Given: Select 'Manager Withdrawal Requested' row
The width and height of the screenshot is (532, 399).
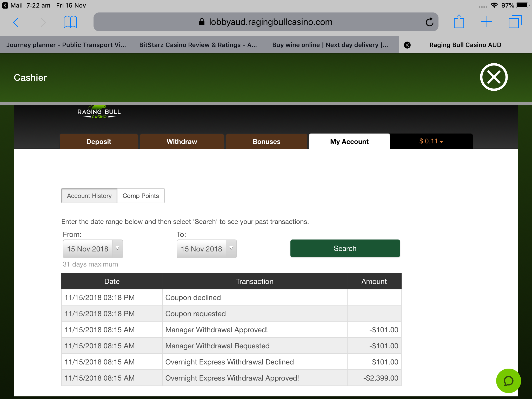Looking at the screenshot, I should coord(231,346).
